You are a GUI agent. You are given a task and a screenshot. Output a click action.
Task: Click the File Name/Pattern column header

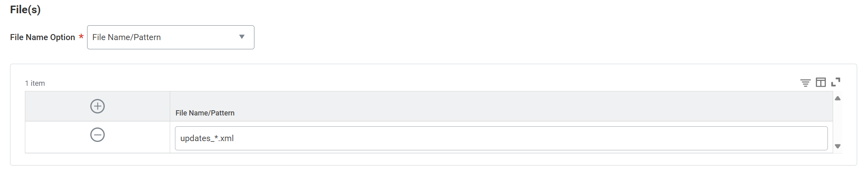pos(205,113)
